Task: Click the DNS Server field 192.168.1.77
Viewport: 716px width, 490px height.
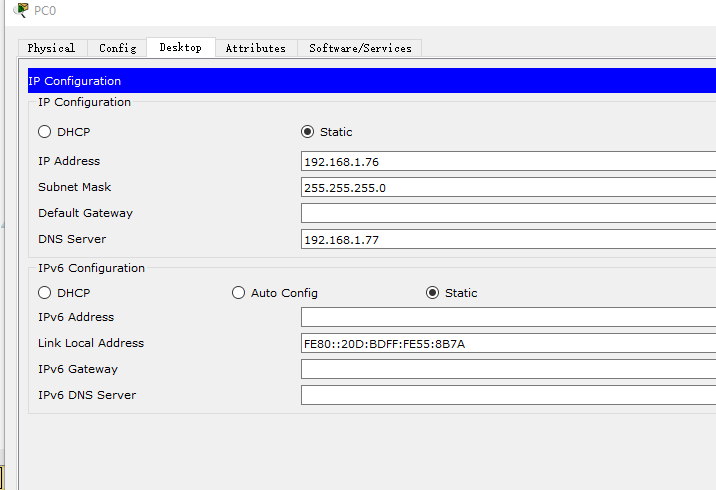Action: coord(508,239)
